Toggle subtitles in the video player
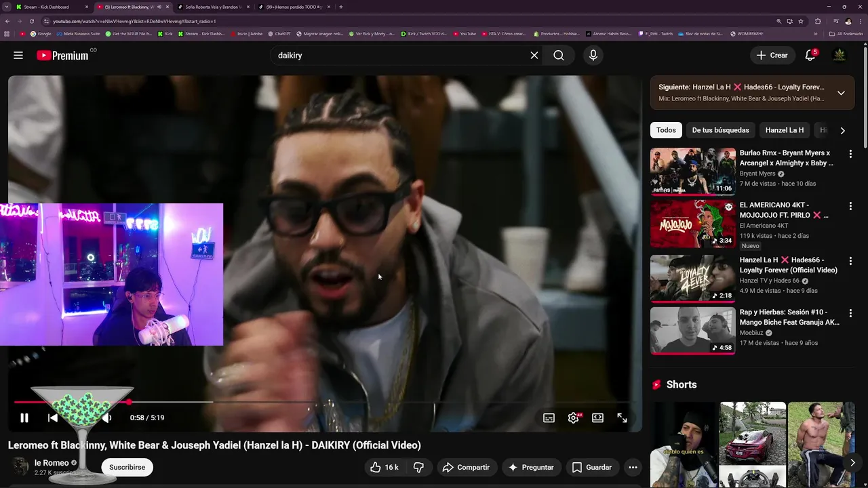868x488 pixels. 549,418
